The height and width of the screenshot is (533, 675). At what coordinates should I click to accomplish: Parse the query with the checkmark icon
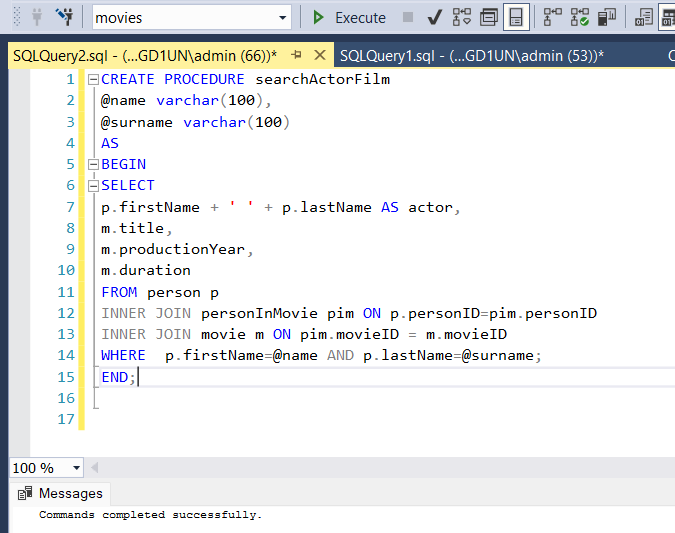(x=435, y=17)
